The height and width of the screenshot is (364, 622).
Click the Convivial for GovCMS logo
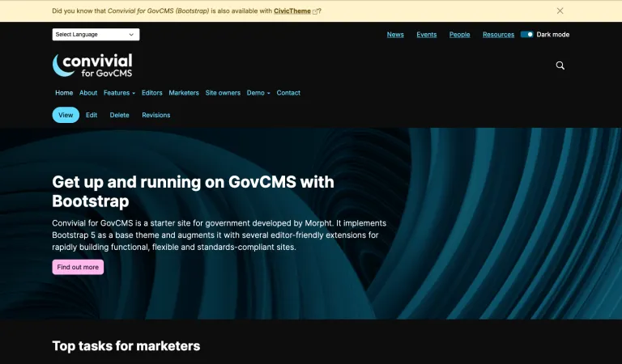coord(92,66)
